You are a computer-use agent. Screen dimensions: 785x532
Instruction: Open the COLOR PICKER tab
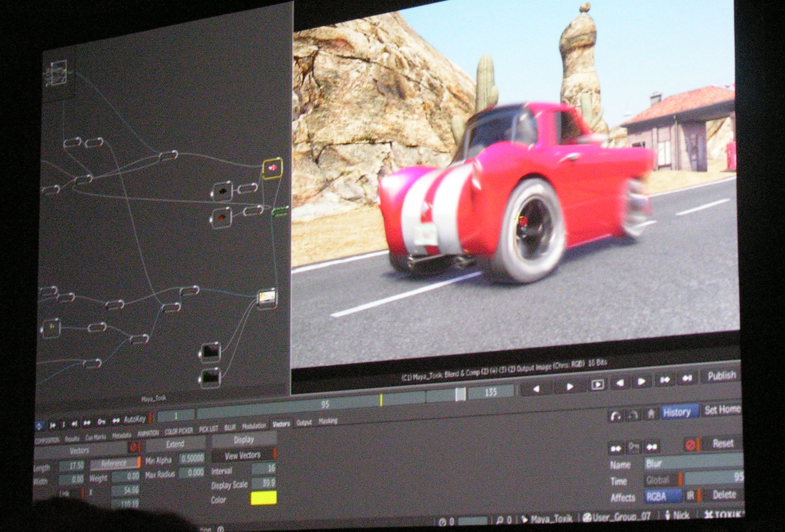pyautogui.click(x=179, y=431)
